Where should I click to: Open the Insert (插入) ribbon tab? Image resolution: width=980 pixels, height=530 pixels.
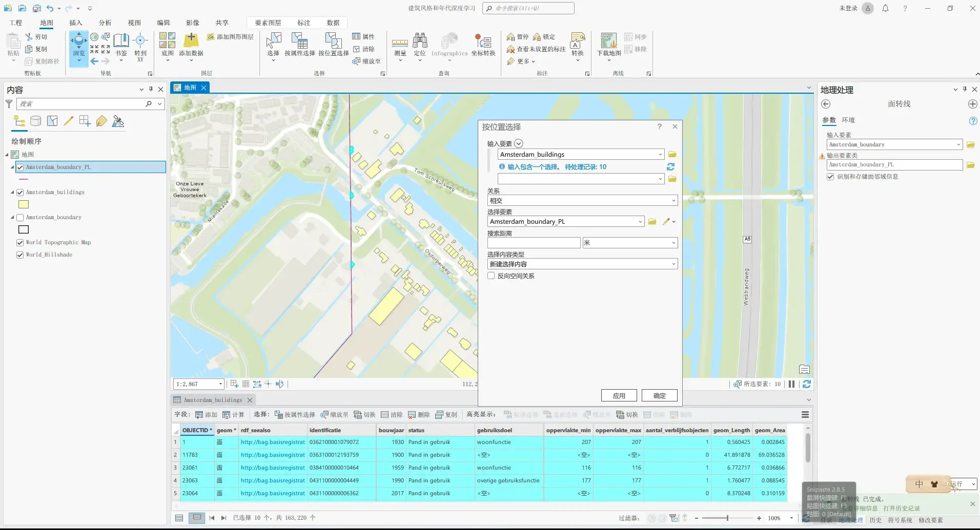[x=76, y=23]
